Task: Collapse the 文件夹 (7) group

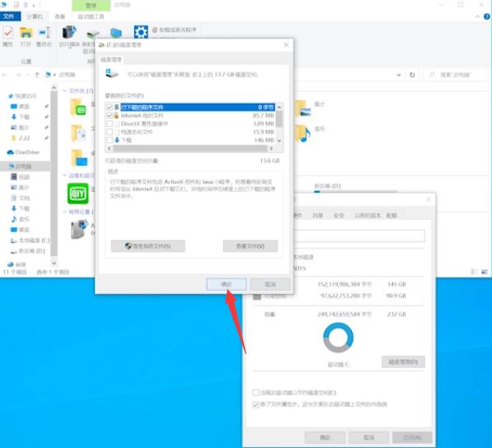Action: point(64,91)
